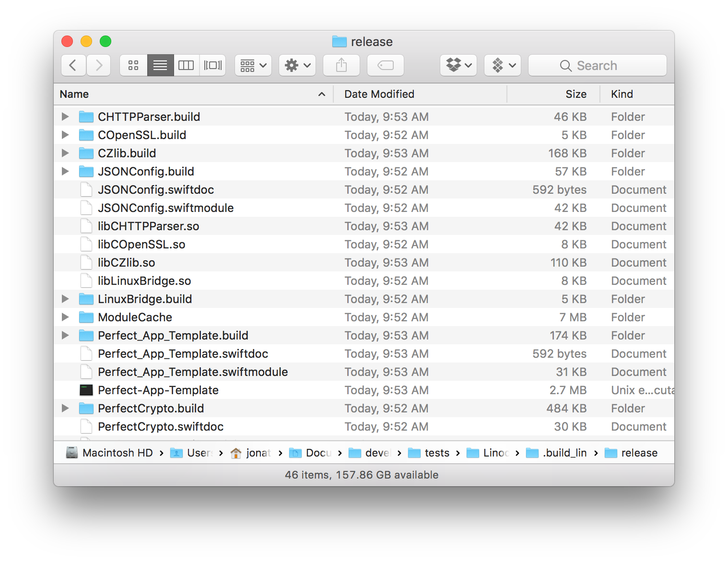Viewport: 728px width, 563px height.
Task: Sort by the Size column header
Action: coord(553,94)
